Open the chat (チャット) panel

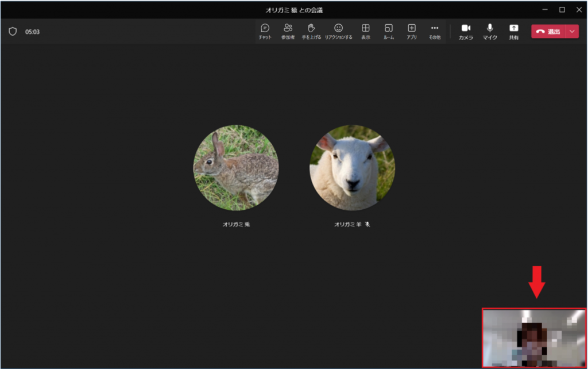[265, 31]
